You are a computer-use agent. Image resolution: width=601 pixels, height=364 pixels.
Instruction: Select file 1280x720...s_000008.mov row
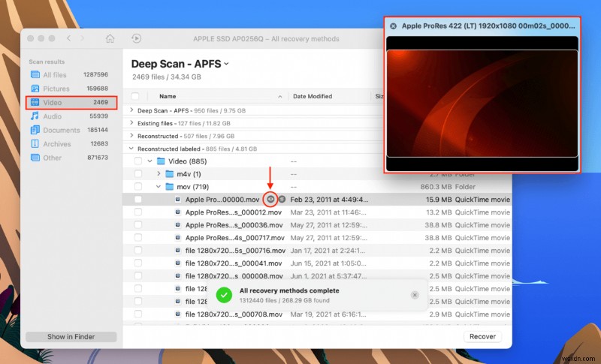pos(317,276)
